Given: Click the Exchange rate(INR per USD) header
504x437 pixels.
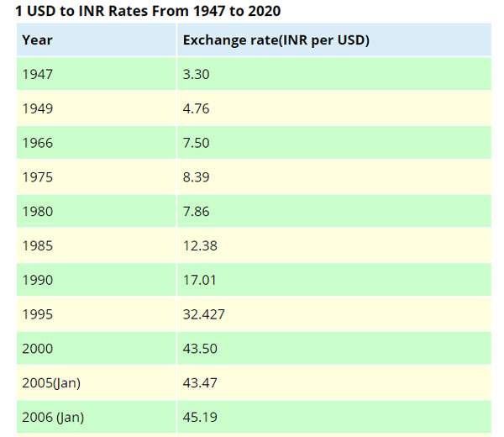Looking at the screenshot, I should coord(276,39).
